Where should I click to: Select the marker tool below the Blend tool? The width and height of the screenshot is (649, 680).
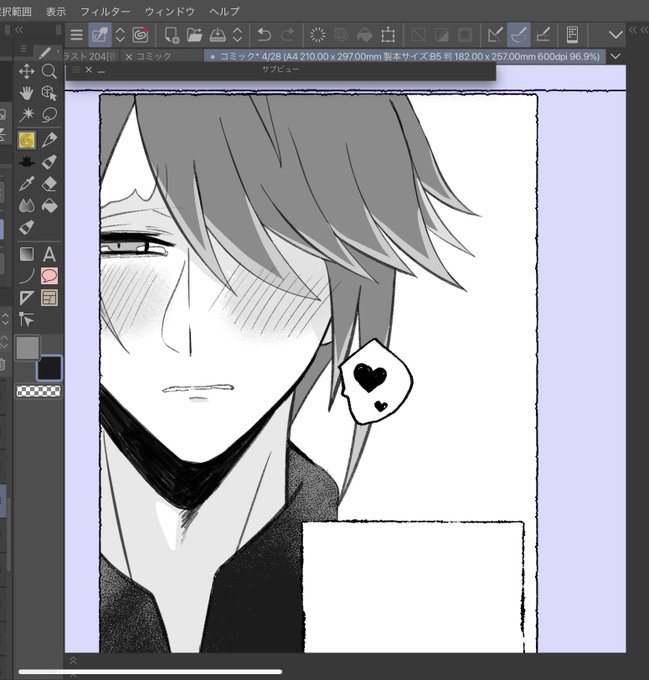pos(27,227)
